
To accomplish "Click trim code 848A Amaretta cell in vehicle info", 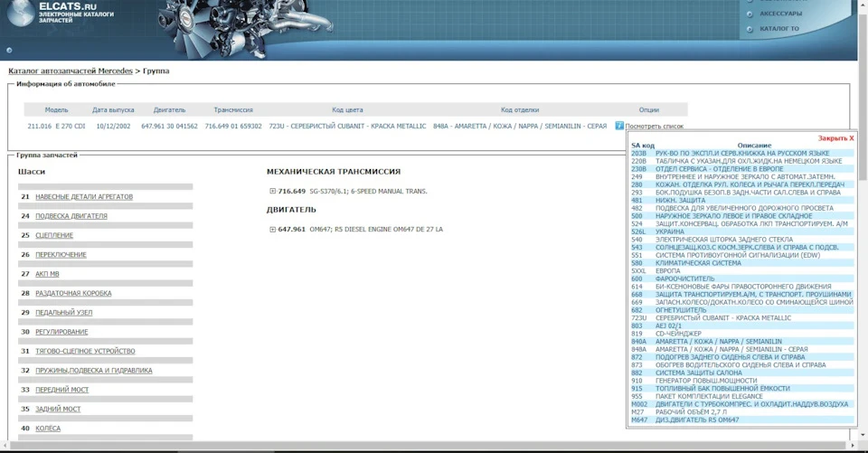I will (x=520, y=127).
